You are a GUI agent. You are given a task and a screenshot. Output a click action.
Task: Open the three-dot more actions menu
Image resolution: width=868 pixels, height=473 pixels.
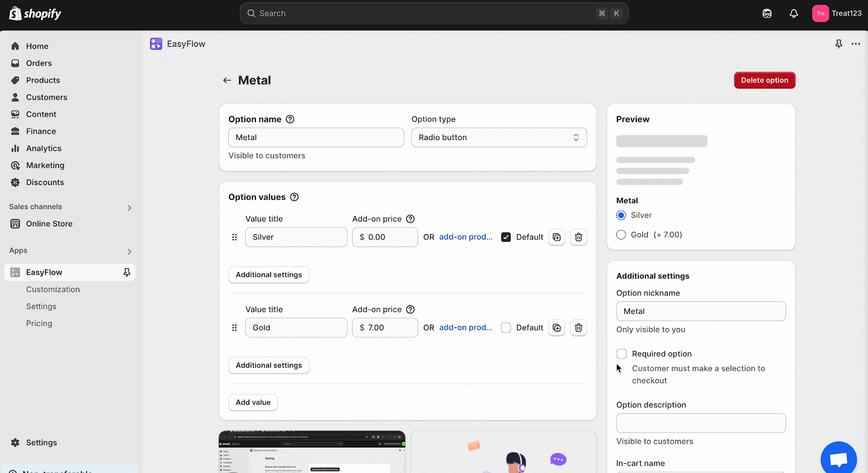856,44
